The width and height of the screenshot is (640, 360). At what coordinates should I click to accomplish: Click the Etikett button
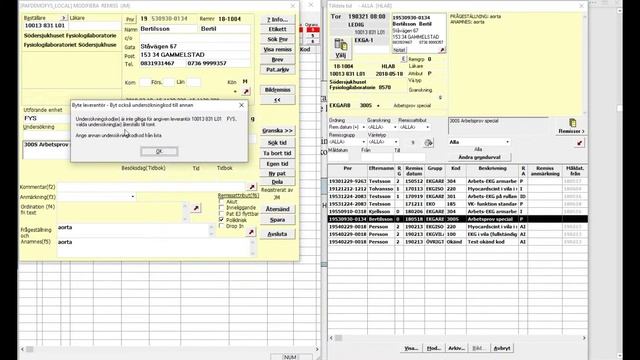tap(278, 29)
